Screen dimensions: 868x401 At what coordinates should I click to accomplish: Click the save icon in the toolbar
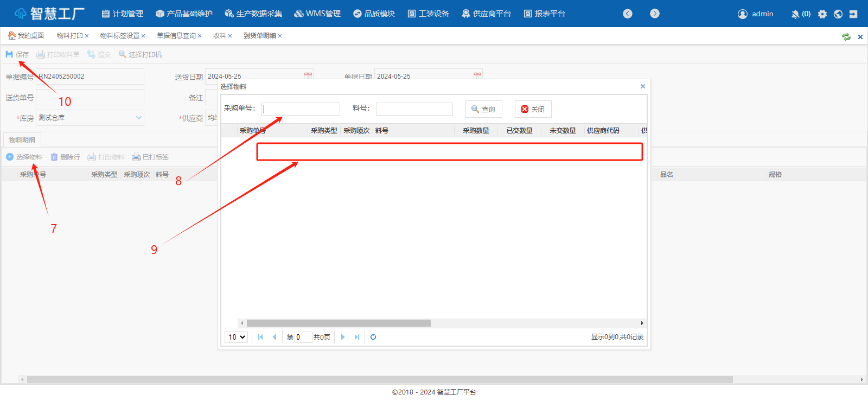coord(9,54)
